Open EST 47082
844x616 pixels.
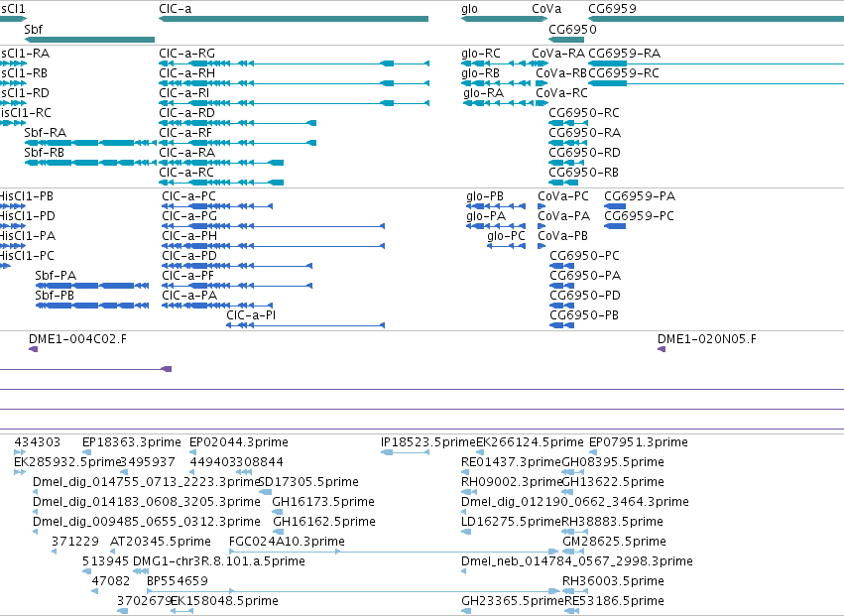[x=95, y=591]
